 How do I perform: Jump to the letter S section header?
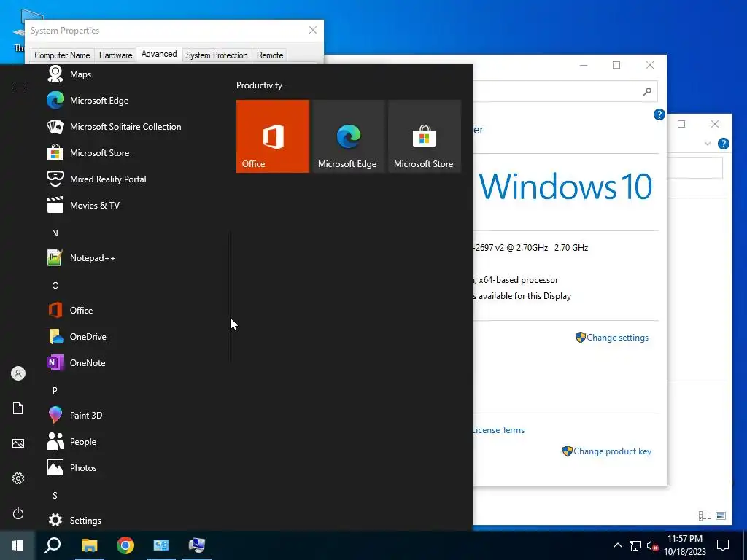(x=55, y=495)
